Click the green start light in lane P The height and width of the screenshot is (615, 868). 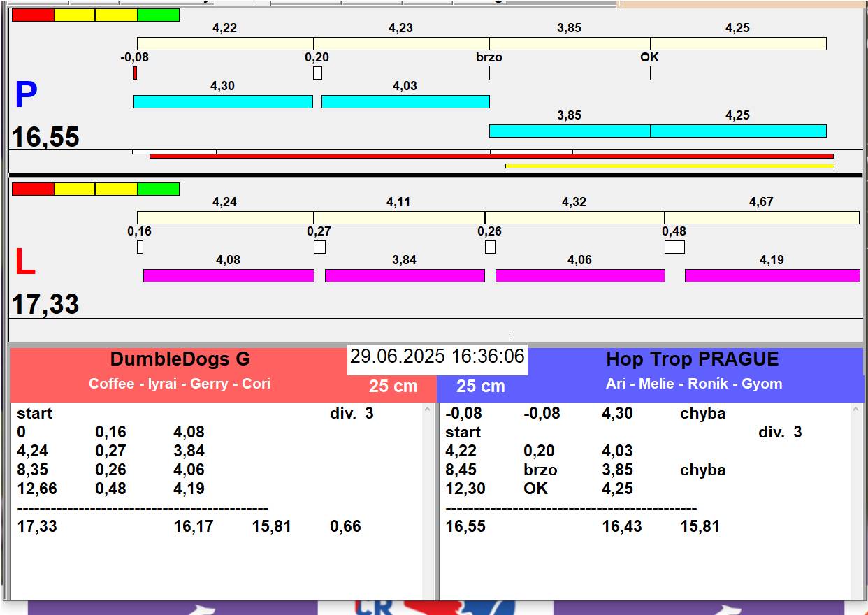pos(158,15)
